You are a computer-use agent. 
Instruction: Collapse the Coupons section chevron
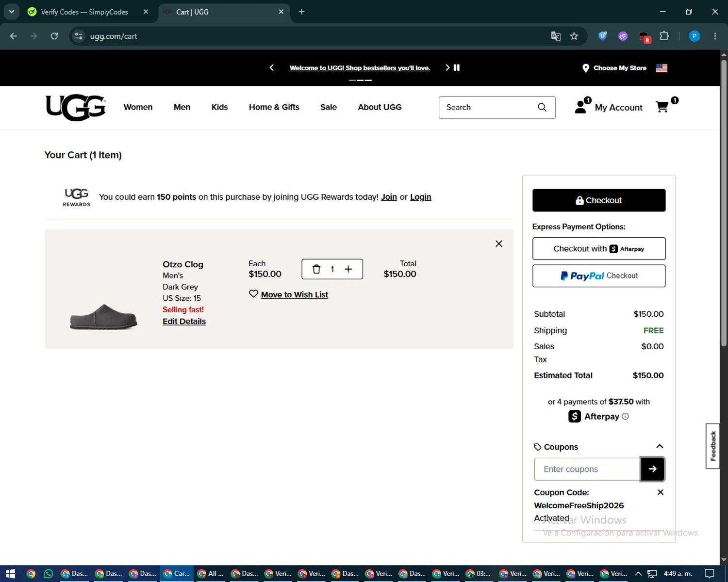[660, 446]
